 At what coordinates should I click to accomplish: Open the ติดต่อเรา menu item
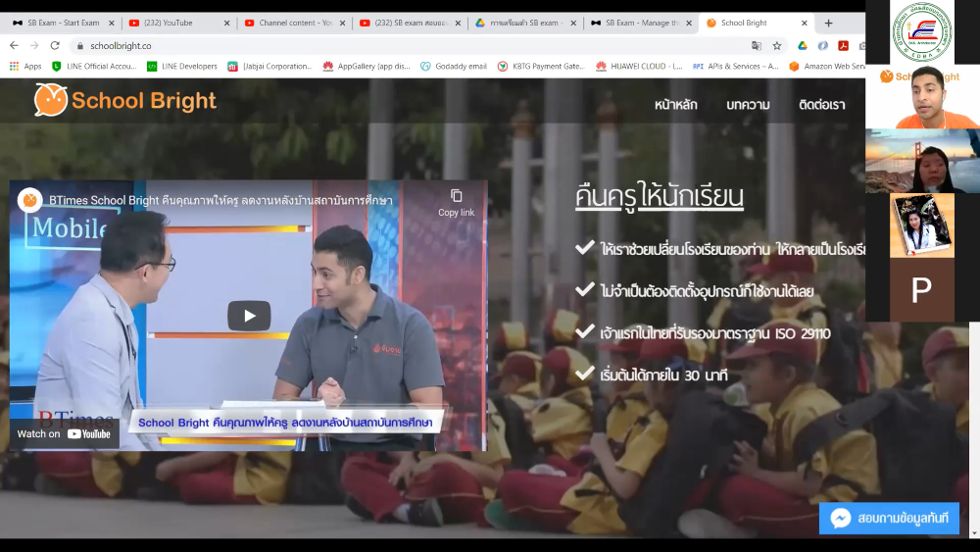(x=822, y=105)
